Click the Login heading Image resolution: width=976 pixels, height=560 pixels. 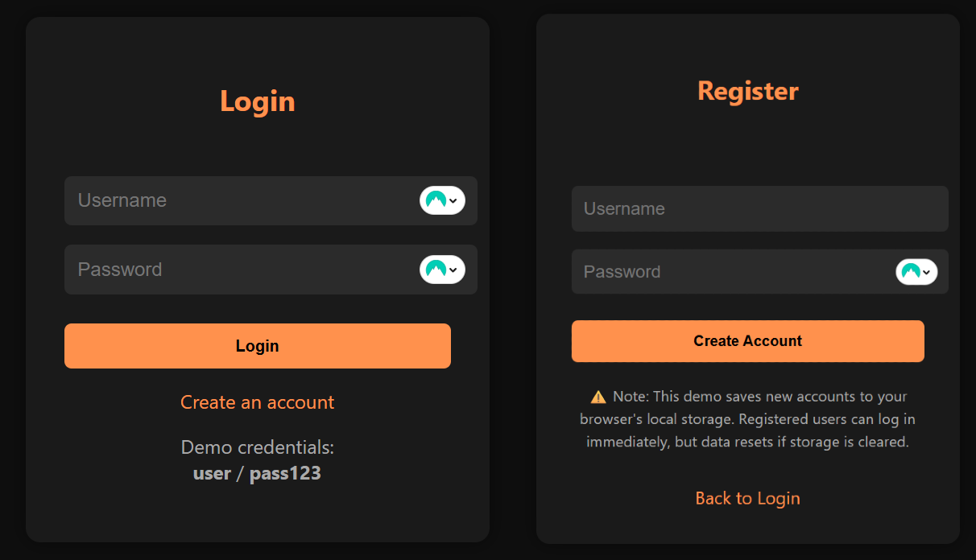257,101
